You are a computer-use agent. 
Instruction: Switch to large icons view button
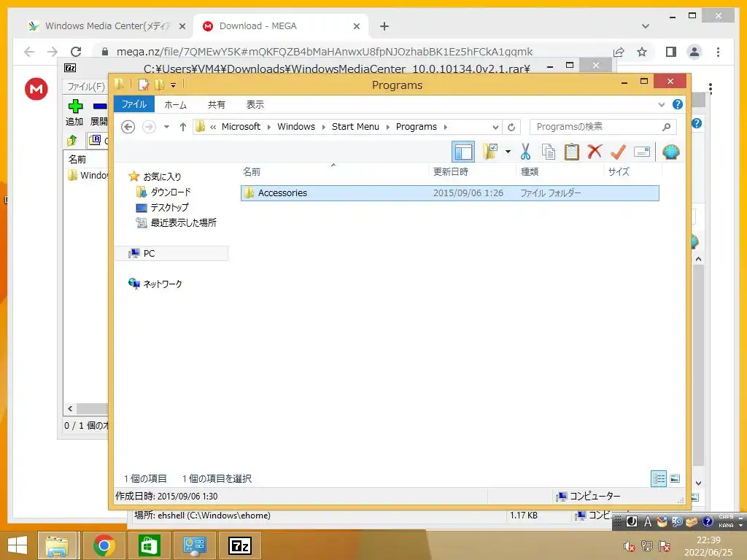[675, 478]
